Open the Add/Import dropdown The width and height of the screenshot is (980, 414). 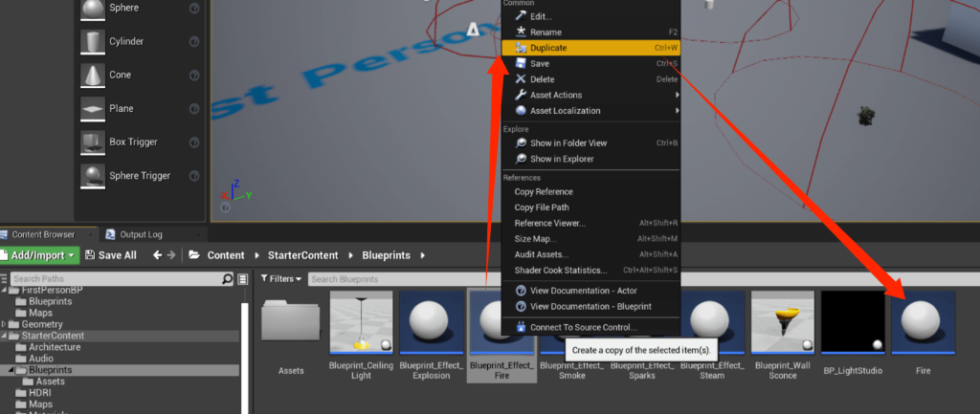[x=39, y=255]
